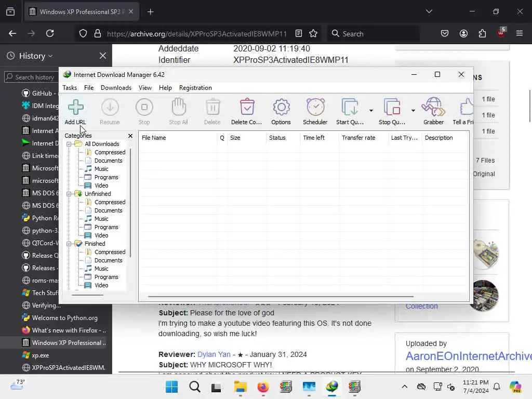Click the Firefox Search box
The image size is (532, 399).
tap(373, 34)
